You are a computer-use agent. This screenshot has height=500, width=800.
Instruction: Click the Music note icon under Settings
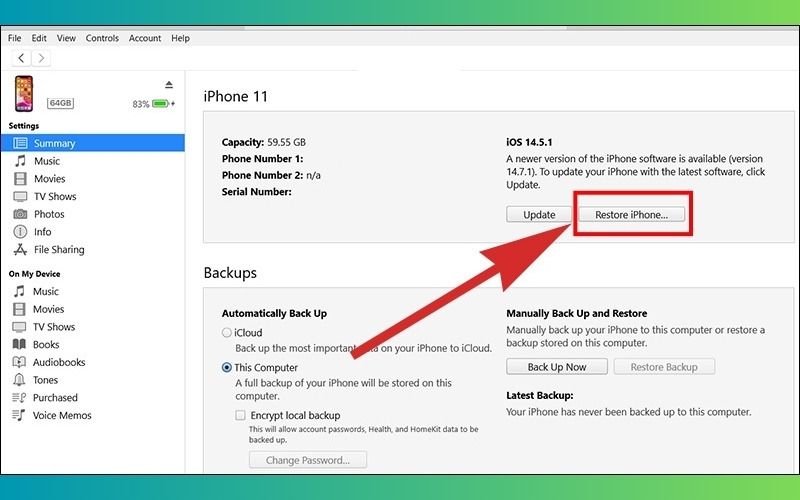coord(20,161)
